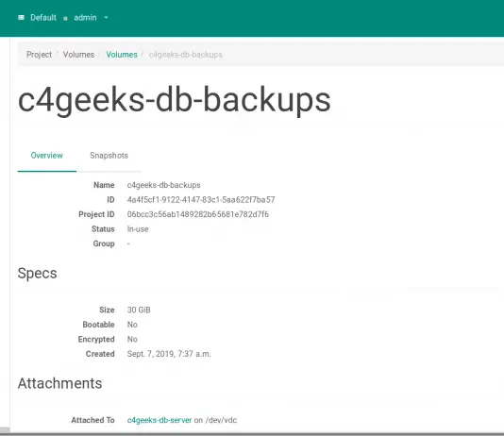Click the Project breadcrumb item

(x=39, y=55)
